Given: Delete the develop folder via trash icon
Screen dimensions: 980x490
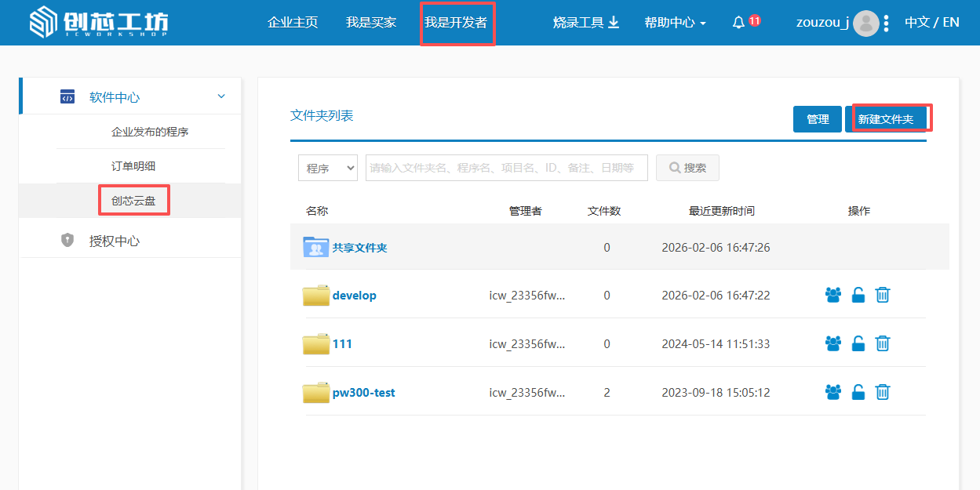Looking at the screenshot, I should point(883,296).
